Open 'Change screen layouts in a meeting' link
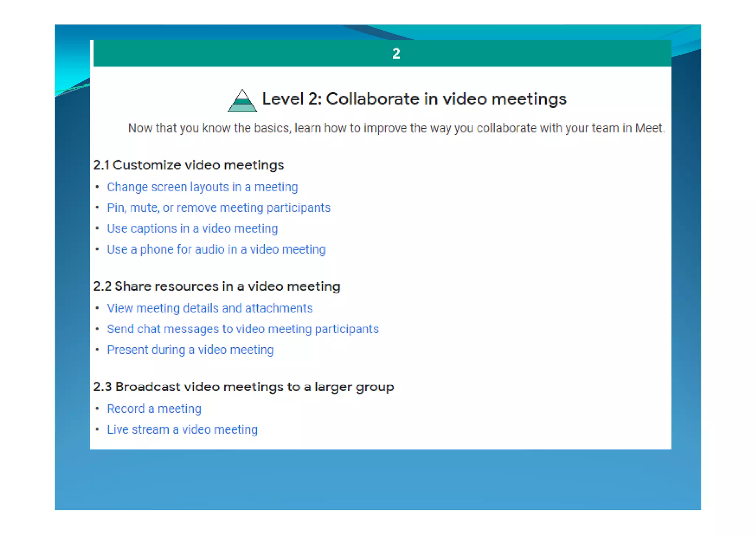Screen dimensions: 756x535 click(x=202, y=187)
